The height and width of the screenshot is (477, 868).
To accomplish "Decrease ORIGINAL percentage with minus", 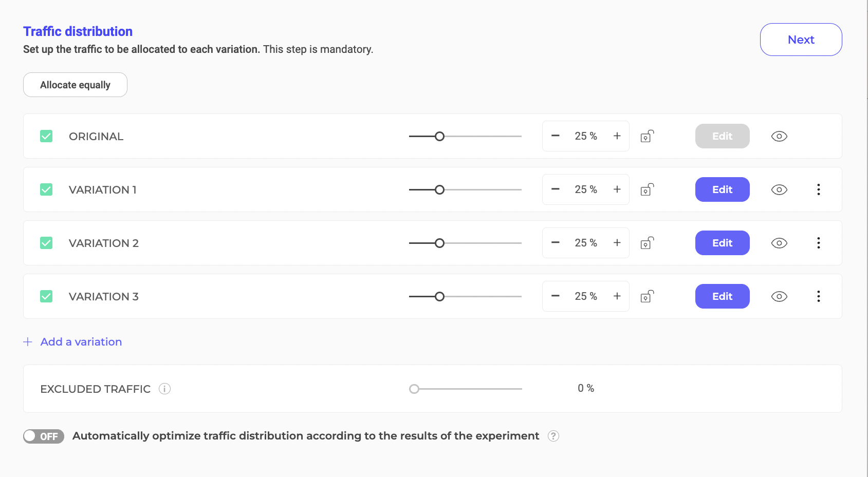I will click(x=556, y=136).
